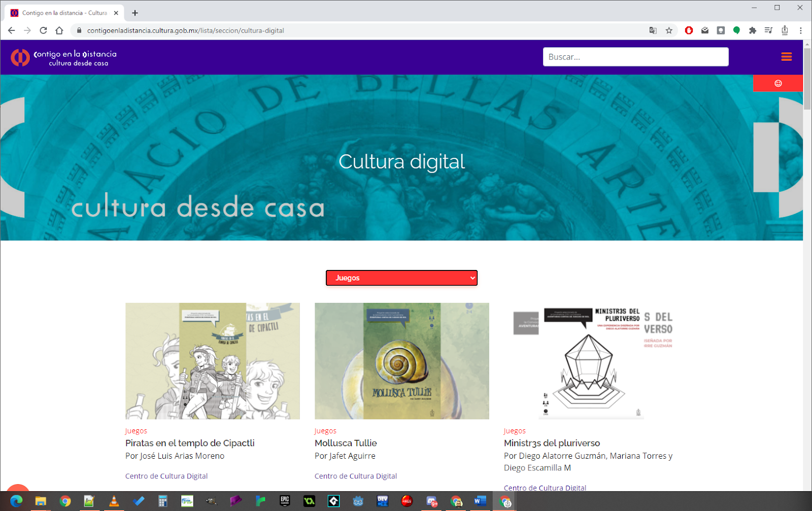
Task: Click Juegos label under Ministr3s card
Action: [515, 431]
